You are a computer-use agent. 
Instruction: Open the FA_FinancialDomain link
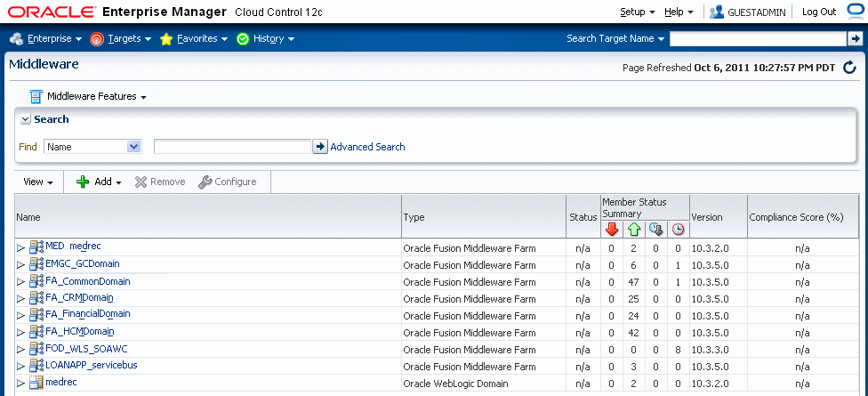tap(88, 313)
